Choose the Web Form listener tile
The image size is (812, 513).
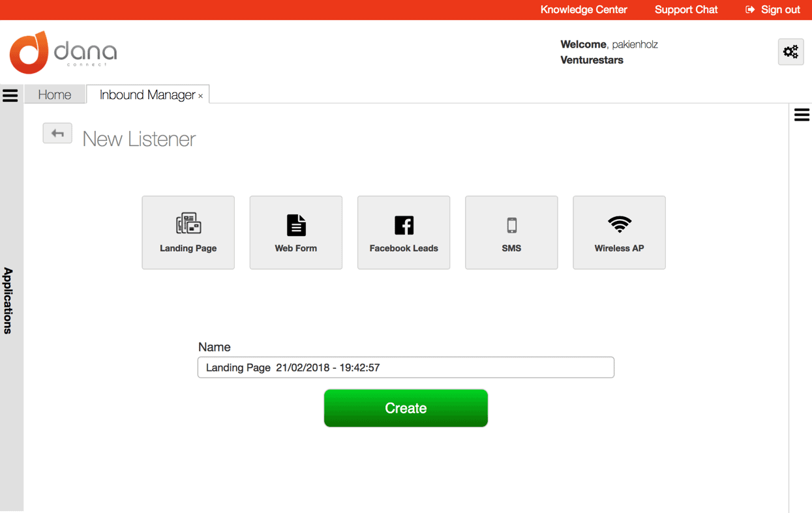[295, 233]
